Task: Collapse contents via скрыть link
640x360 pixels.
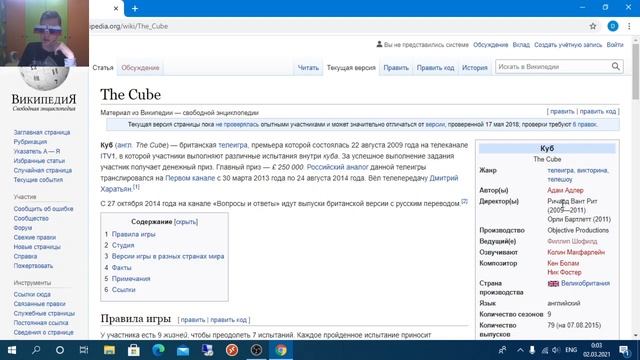Action: point(186,222)
